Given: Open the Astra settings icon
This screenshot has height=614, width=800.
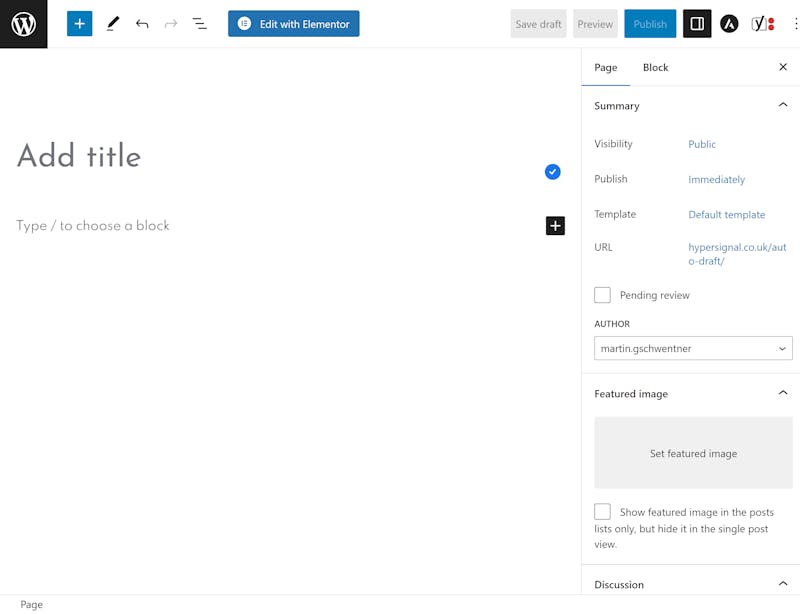Looking at the screenshot, I should point(729,23).
